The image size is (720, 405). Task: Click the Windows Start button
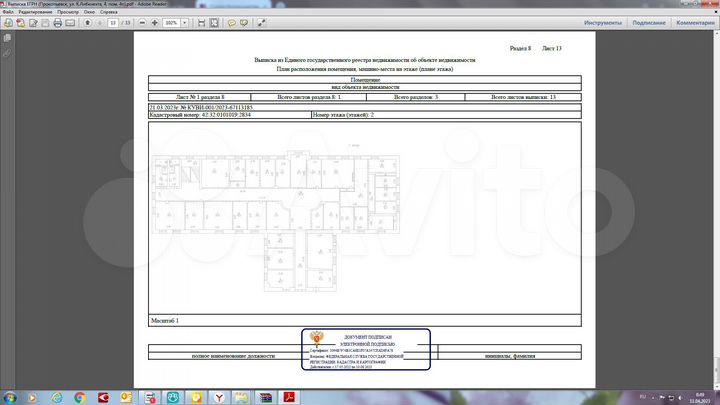(x=9, y=397)
